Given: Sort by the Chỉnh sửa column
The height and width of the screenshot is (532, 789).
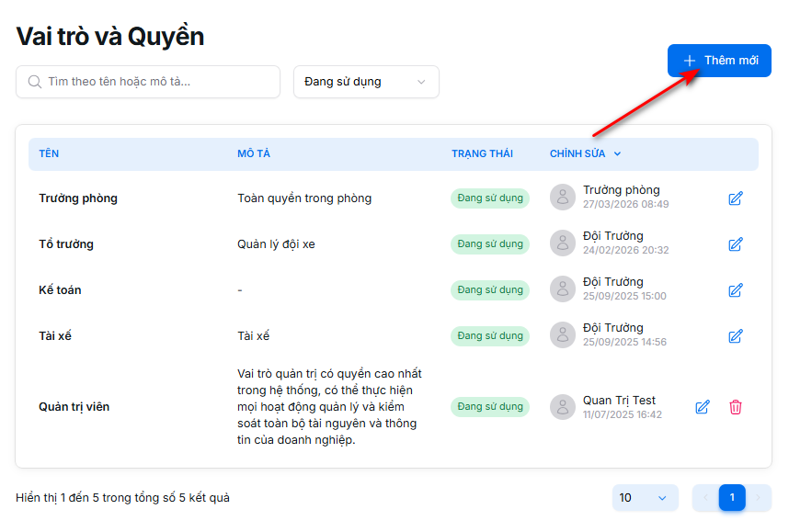Looking at the screenshot, I should [586, 154].
